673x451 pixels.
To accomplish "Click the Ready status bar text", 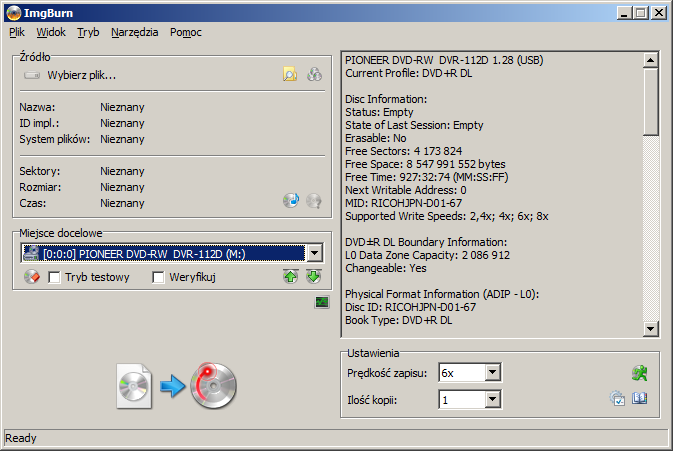I will pyautogui.click(x=21, y=438).
